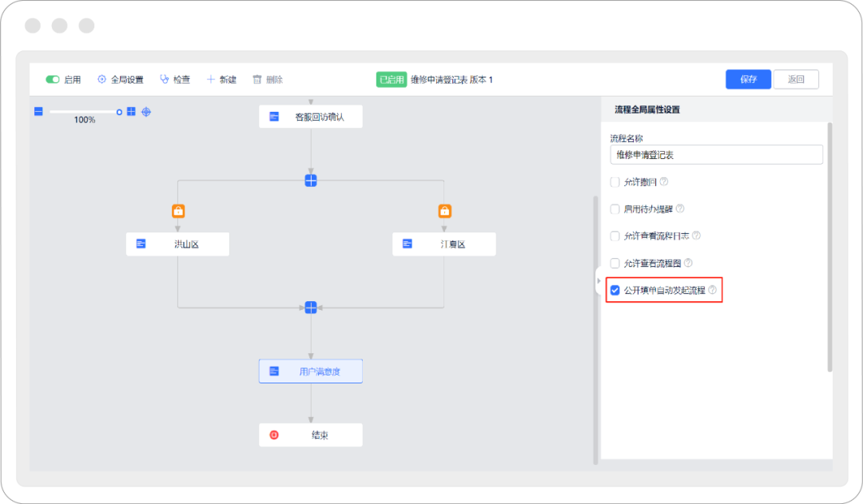Click the zoom out minus icon

[38, 112]
